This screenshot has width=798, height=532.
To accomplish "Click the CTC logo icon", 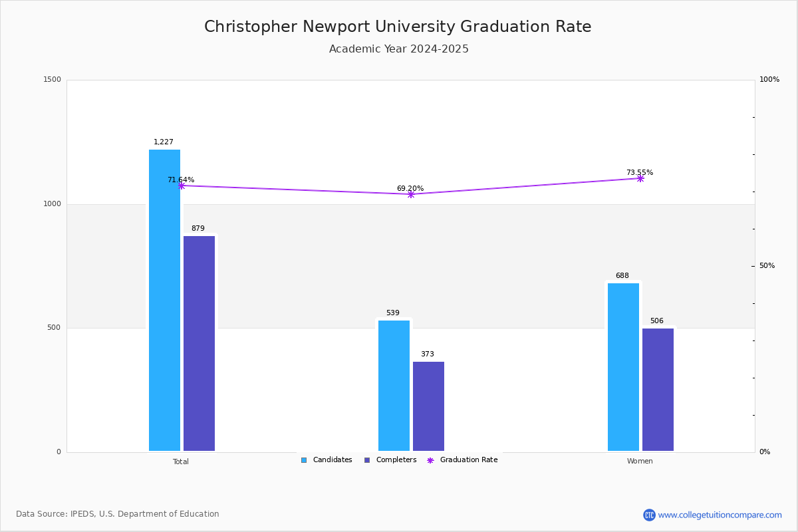I will coord(649,515).
